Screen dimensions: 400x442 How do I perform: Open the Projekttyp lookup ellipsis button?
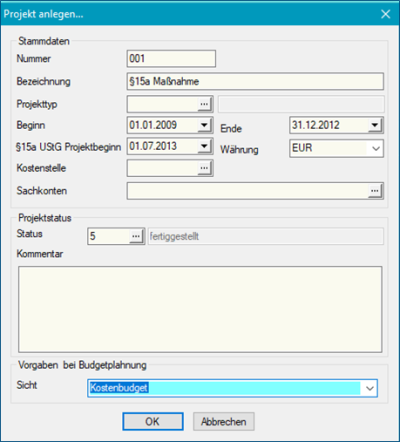pos(204,104)
